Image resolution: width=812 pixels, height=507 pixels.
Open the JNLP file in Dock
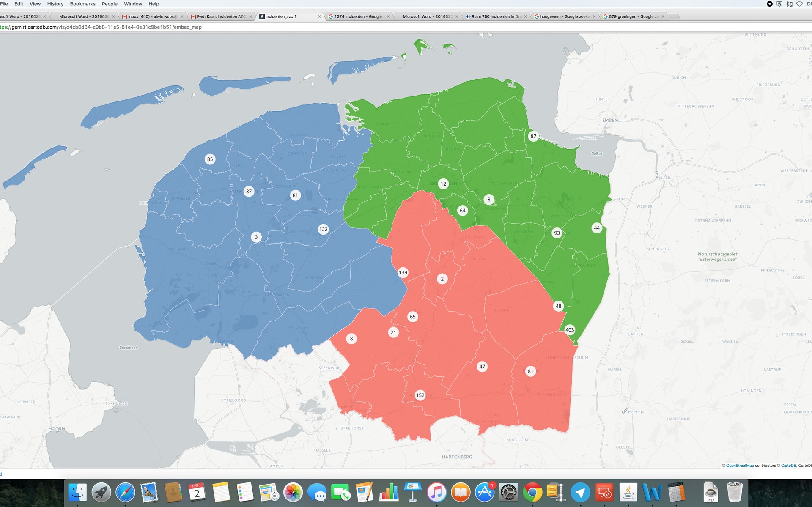point(710,492)
